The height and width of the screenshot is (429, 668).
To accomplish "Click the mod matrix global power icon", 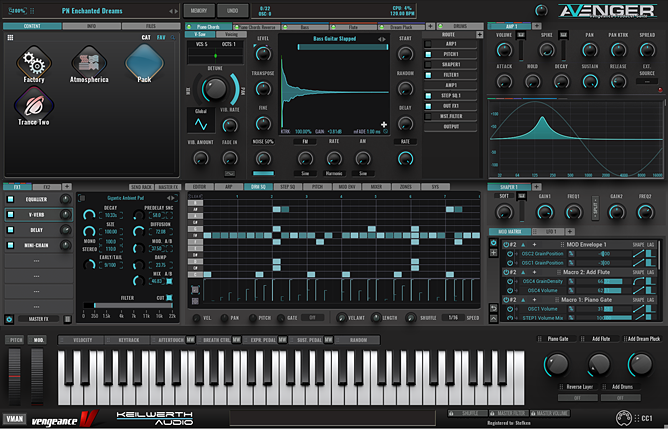I will [x=493, y=243].
